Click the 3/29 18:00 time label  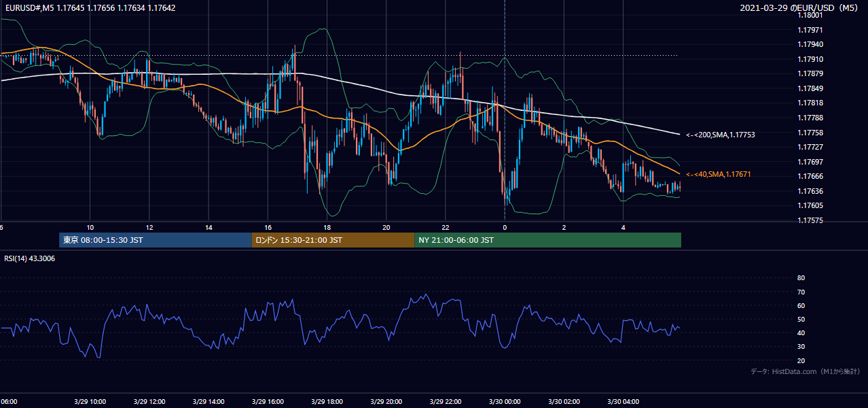(327, 401)
